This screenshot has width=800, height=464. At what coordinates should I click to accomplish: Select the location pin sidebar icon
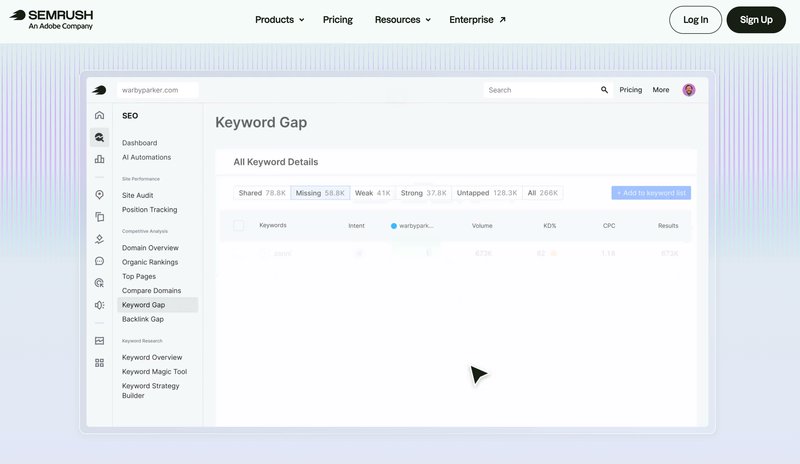coord(99,194)
